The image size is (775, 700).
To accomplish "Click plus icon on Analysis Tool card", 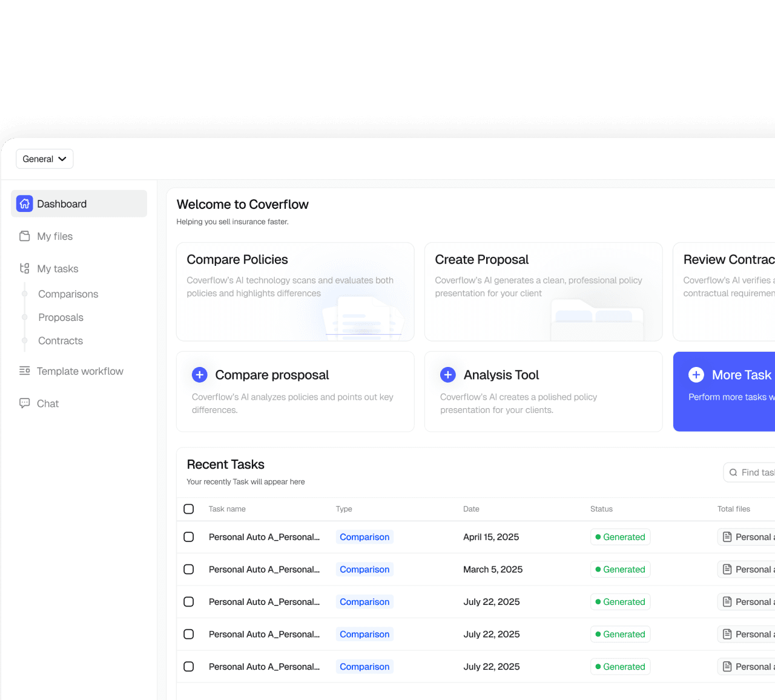I will (x=448, y=375).
